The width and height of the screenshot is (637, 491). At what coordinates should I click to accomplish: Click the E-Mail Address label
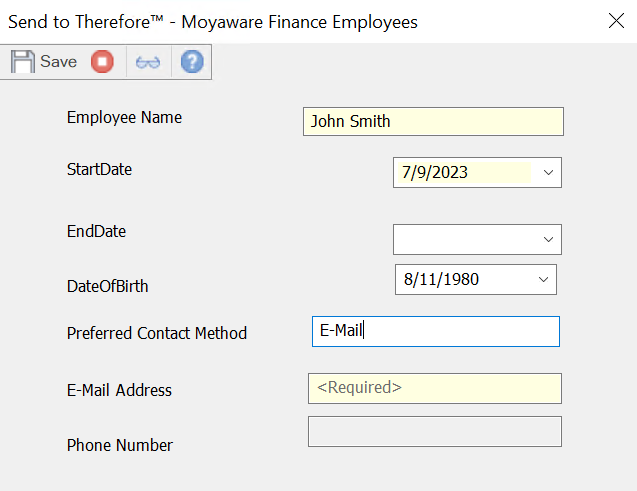pyautogui.click(x=119, y=390)
